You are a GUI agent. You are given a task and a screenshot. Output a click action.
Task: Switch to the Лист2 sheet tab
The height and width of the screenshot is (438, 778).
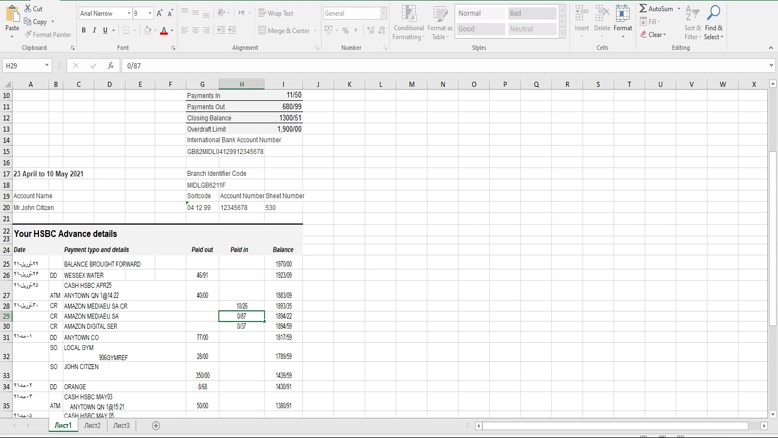click(x=92, y=426)
